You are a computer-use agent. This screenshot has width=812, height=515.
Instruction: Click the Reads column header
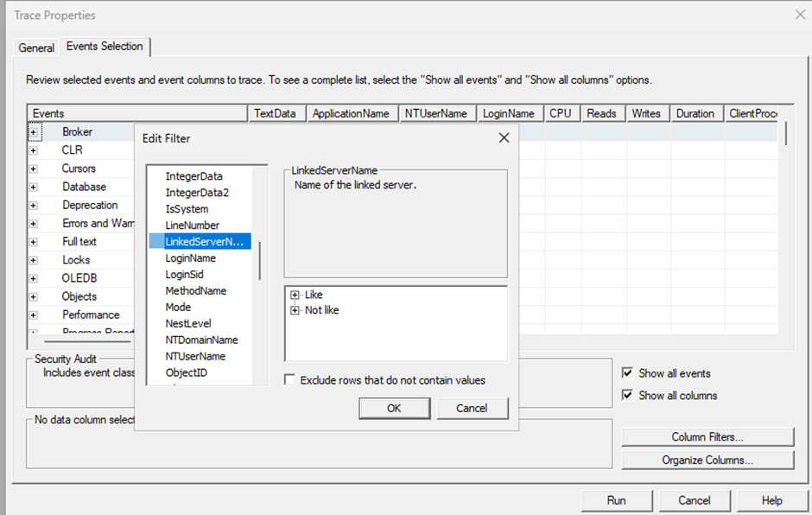(603, 113)
